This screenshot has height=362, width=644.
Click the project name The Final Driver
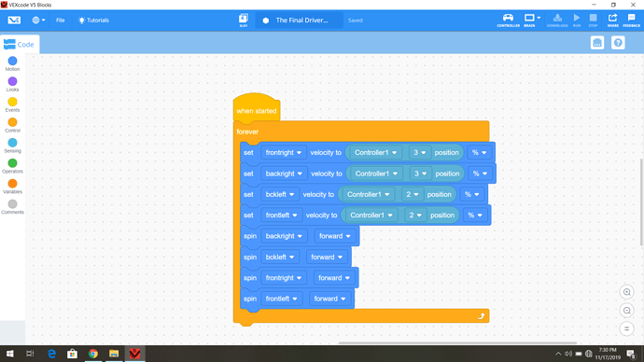coord(301,21)
